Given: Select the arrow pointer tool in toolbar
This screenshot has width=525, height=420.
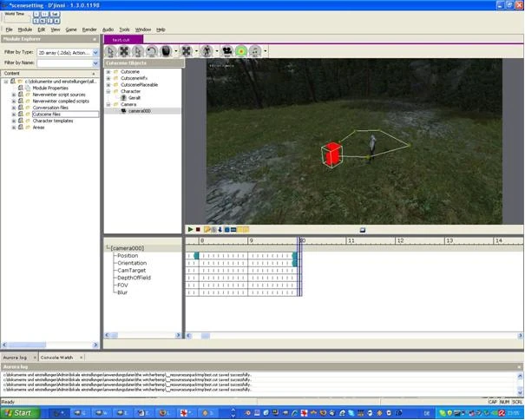Looking at the screenshot, I should (x=110, y=51).
